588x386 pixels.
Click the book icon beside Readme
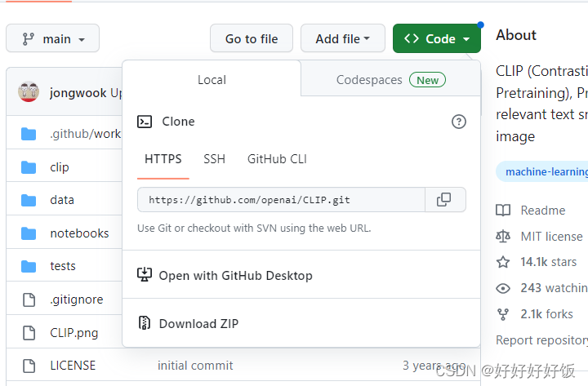[x=503, y=211]
